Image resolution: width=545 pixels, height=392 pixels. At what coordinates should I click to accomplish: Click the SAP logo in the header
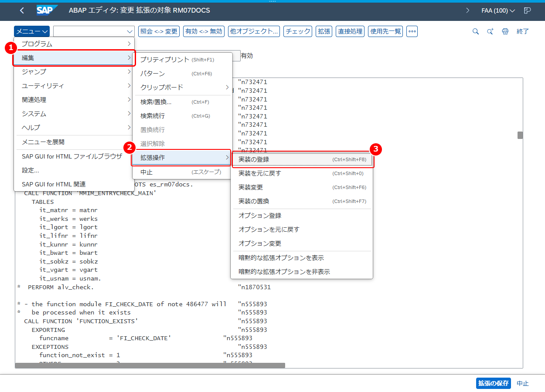click(x=47, y=10)
